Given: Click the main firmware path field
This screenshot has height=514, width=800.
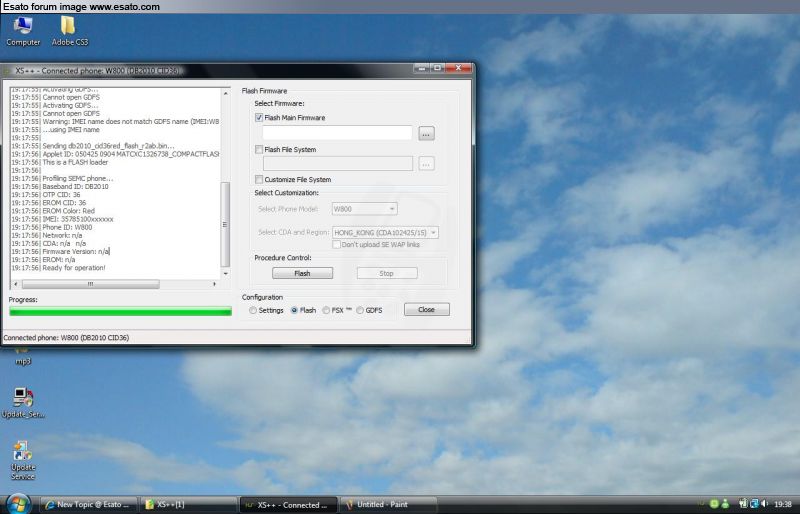Looking at the screenshot, I should point(337,133).
